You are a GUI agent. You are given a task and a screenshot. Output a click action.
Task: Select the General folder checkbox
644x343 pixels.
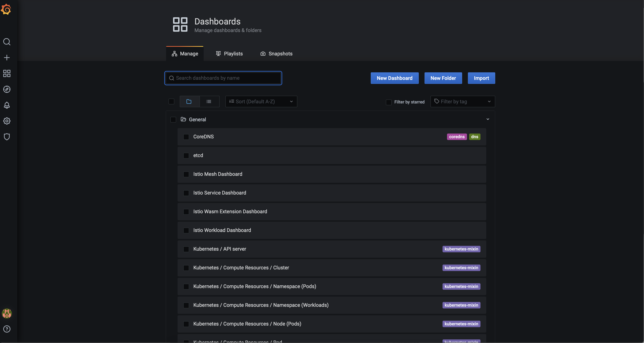pos(173,120)
